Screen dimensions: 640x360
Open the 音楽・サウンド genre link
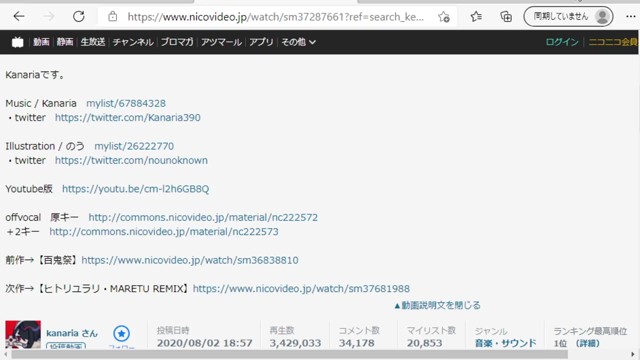[x=505, y=343]
